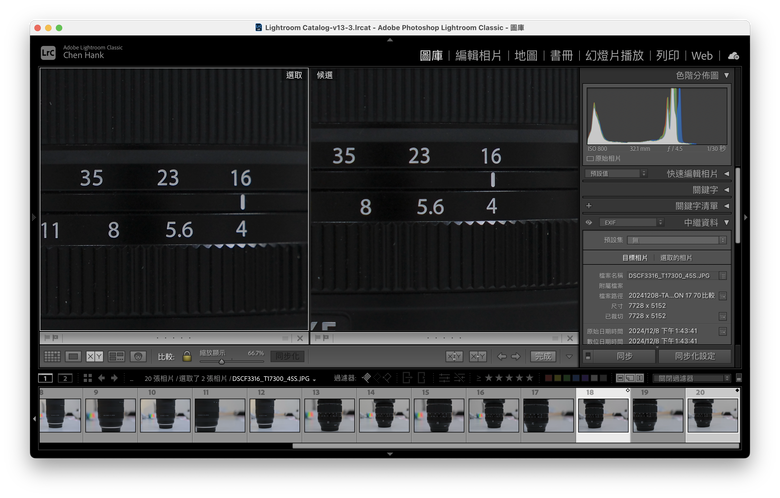The image size is (780, 498).
Task: Expand the 快速編輯相片 panel
Action: [x=727, y=174]
